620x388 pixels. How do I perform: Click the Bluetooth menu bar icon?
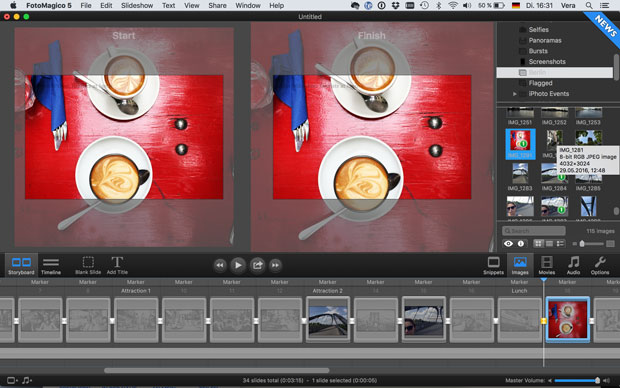coord(439,6)
